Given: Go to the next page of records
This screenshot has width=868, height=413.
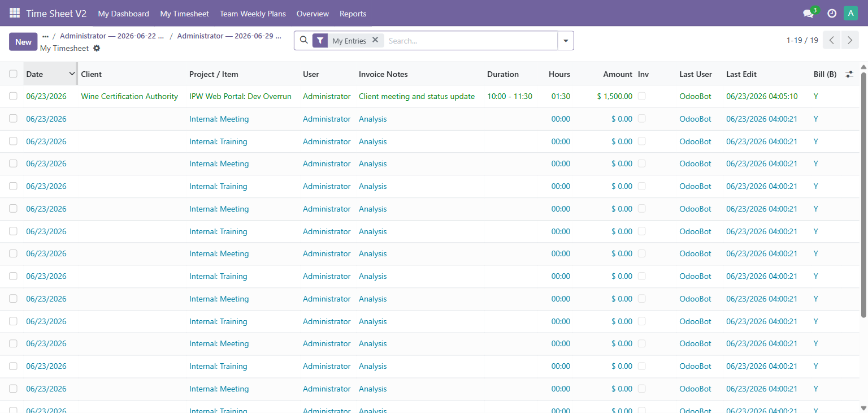Looking at the screenshot, I should tap(850, 40).
